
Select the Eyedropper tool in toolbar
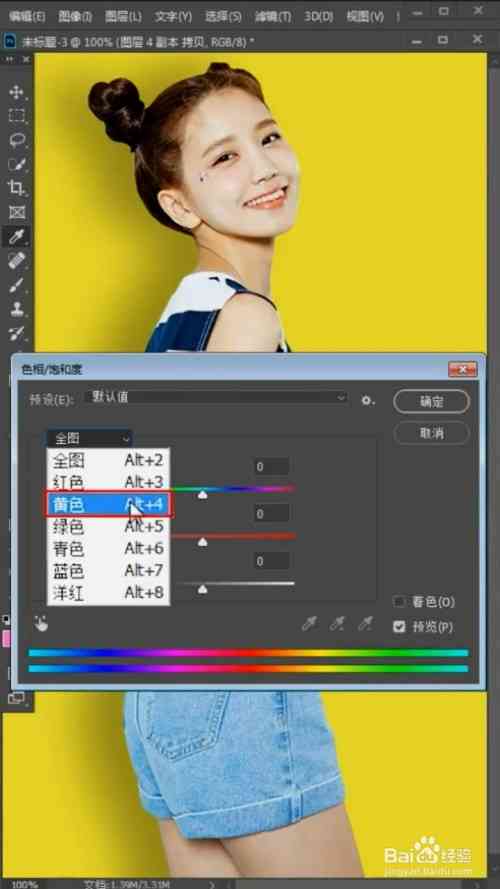(x=16, y=236)
